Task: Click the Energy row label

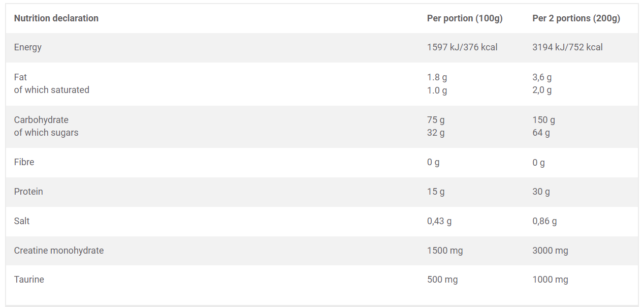Action: point(28,47)
